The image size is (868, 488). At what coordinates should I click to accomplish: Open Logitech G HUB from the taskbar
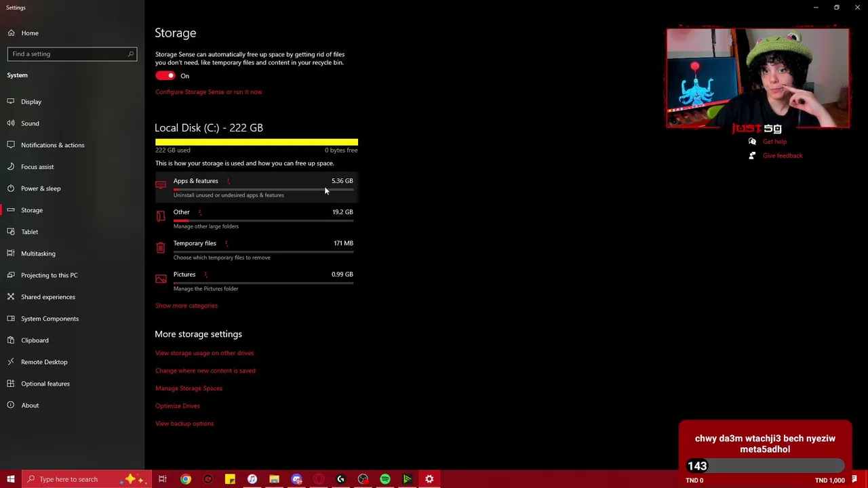(340, 479)
